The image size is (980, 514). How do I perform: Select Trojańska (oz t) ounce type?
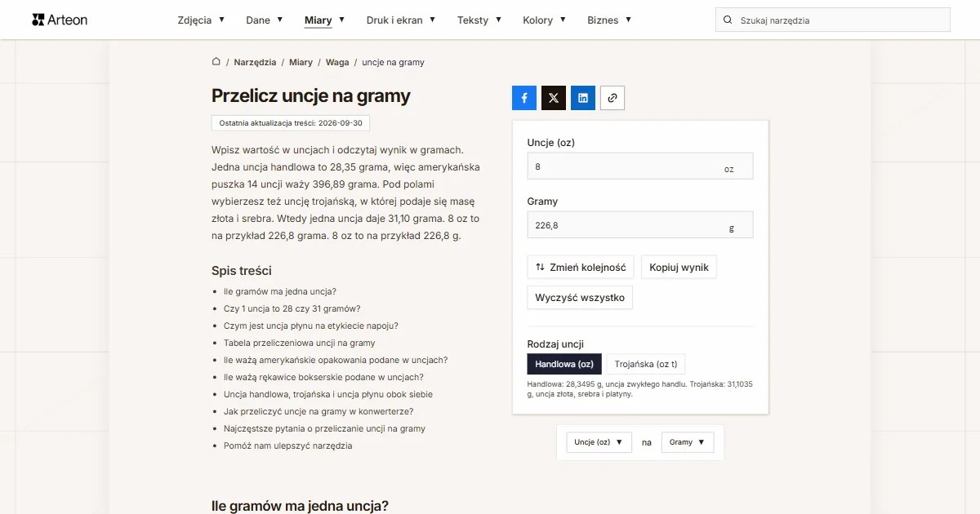[x=645, y=364]
